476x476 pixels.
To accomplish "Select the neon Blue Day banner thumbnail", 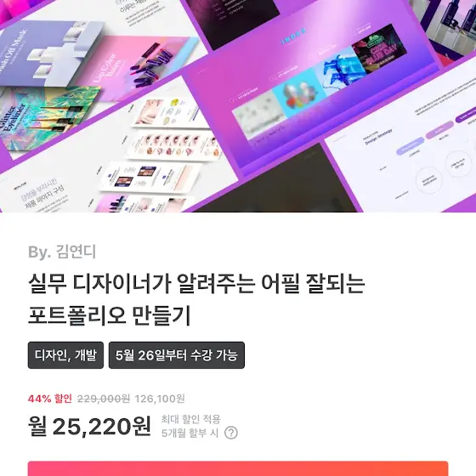I will coord(379,48).
